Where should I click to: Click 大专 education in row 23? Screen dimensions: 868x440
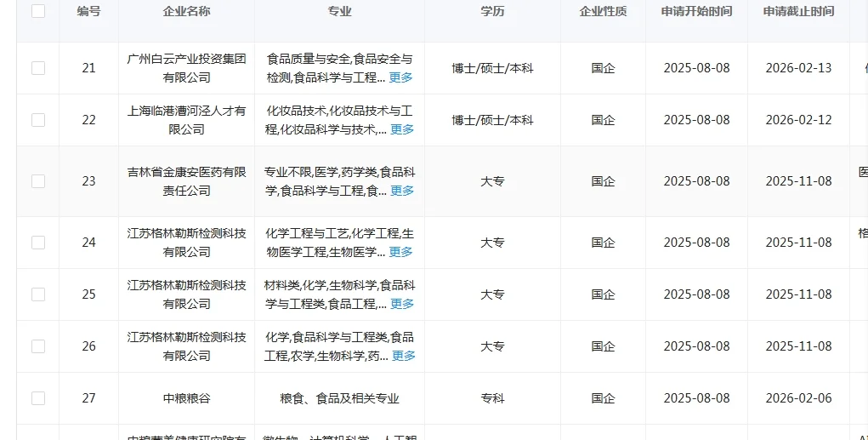(492, 181)
